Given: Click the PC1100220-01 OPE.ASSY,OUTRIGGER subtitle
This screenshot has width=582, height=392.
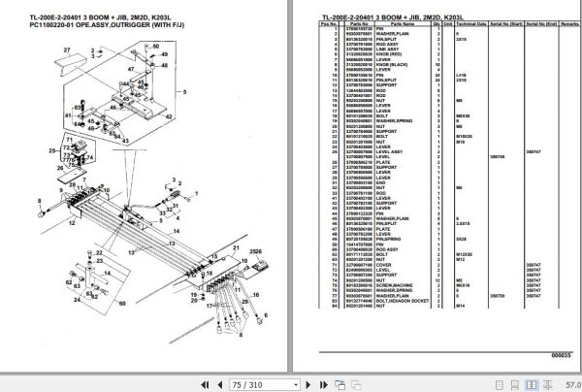Looking at the screenshot, I should (x=107, y=25).
